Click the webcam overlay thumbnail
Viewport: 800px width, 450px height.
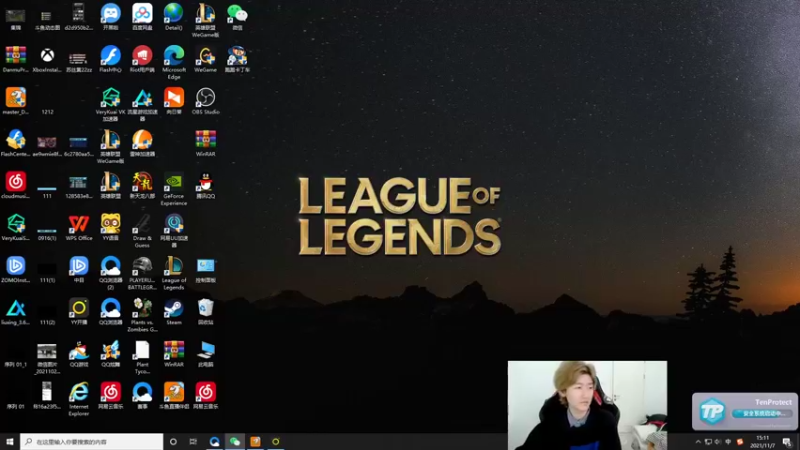coord(587,405)
